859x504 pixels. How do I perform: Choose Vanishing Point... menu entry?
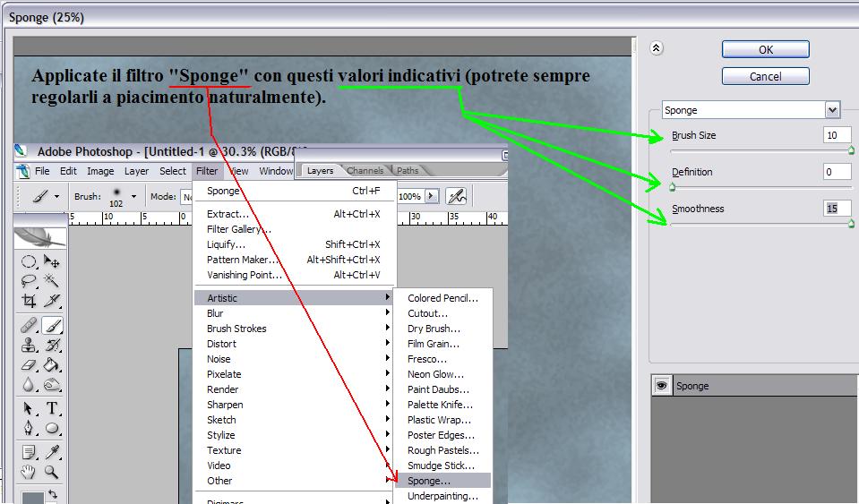click(x=293, y=275)
